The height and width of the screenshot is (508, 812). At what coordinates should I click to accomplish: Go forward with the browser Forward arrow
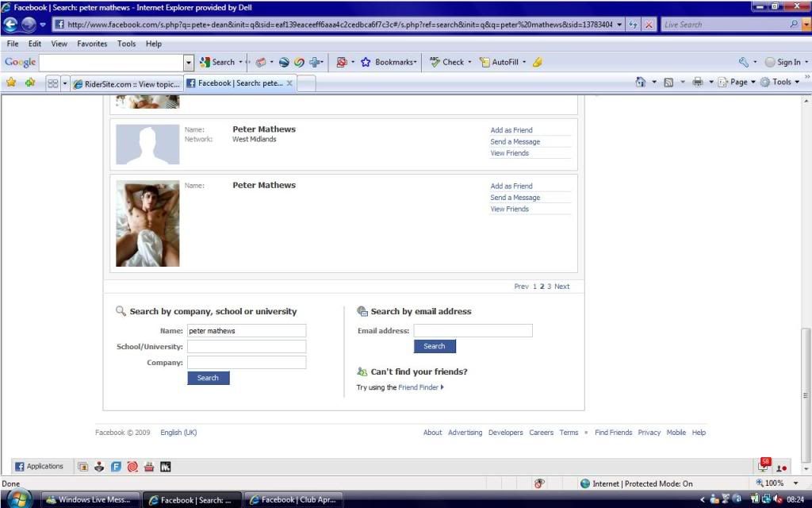[x=29, y=25]
